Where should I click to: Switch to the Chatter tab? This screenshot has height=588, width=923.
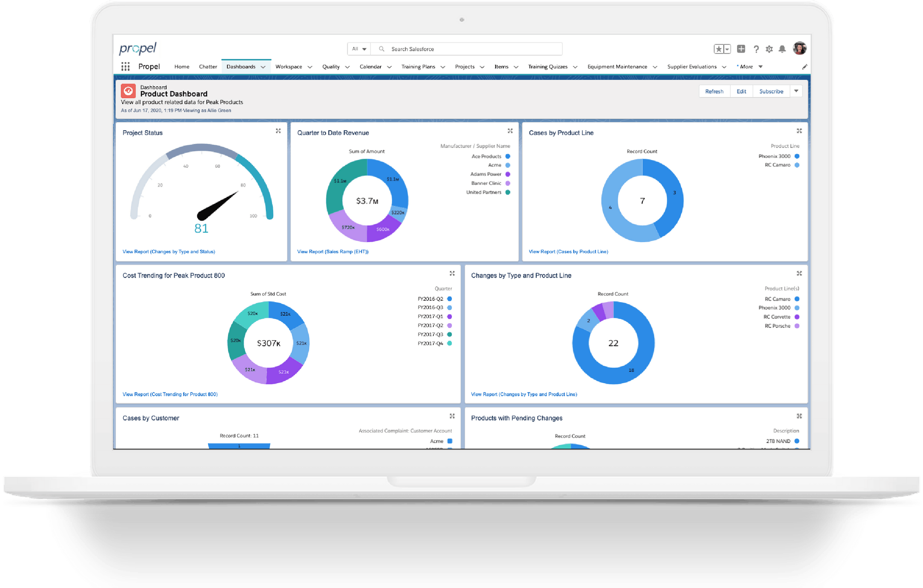pos(208,66)
